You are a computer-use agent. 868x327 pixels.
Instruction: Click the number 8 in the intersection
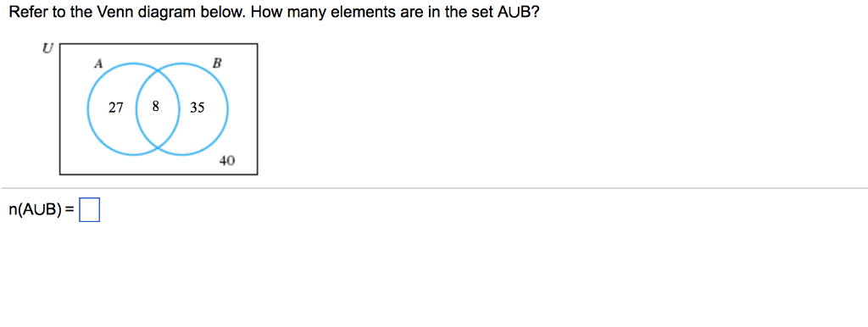pyautogui.click(x=156, y=106)
